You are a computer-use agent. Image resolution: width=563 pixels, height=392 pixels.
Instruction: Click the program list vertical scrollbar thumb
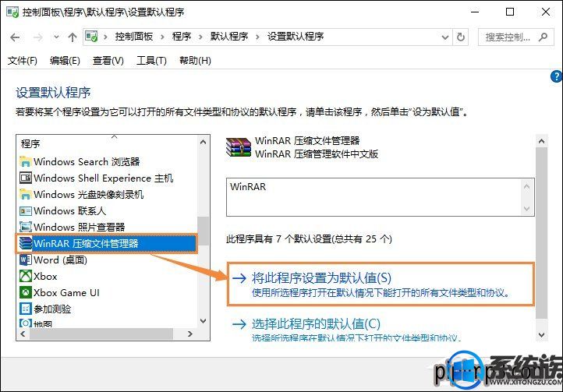204,231
